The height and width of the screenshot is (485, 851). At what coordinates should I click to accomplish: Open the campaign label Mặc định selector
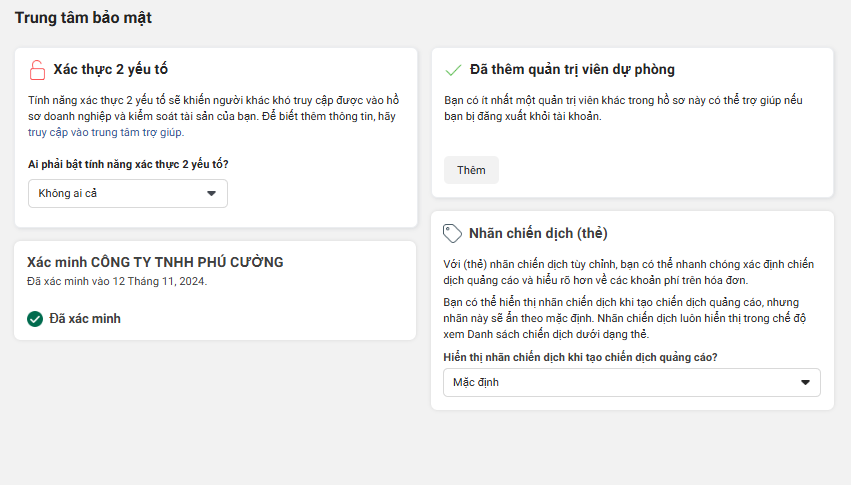631,382
